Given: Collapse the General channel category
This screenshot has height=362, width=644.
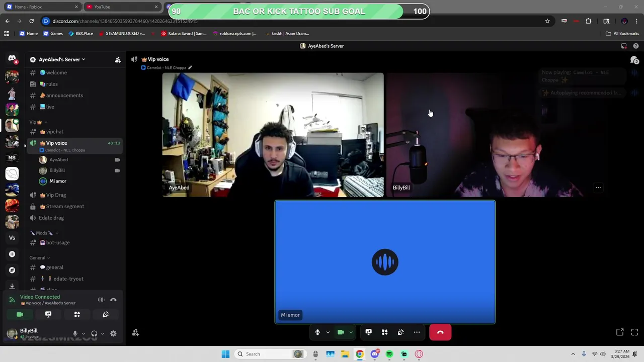Looking at the screenshot, I should [40, 258].
